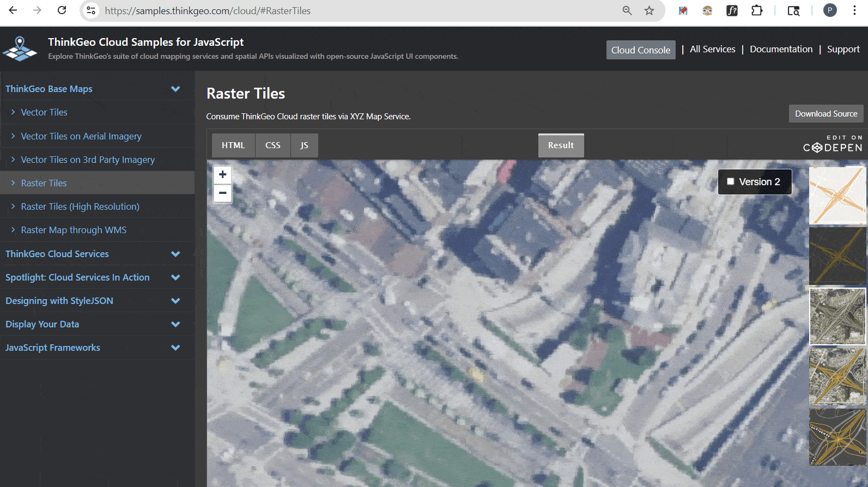Open the Extensions puzzle piece menu

(757, 10)
